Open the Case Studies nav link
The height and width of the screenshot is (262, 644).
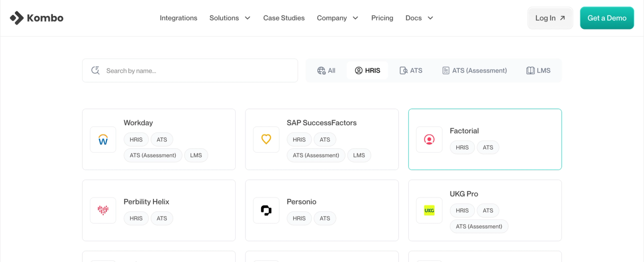(x=284, y=18)
